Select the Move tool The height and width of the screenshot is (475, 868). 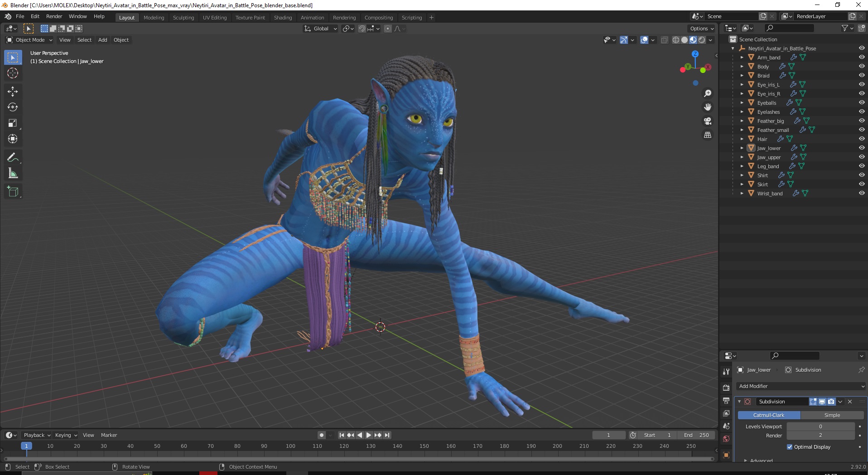13,92
